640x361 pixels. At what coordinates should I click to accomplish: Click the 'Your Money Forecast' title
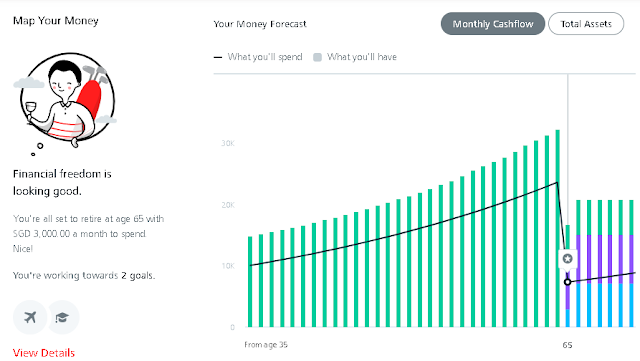click(260, 24)
